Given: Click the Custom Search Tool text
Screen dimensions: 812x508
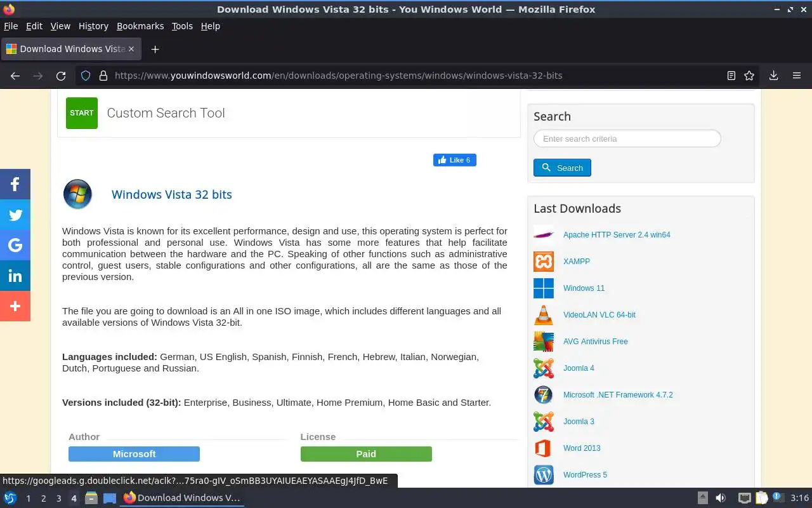Looking at the screenshot, I should point(166,113).
